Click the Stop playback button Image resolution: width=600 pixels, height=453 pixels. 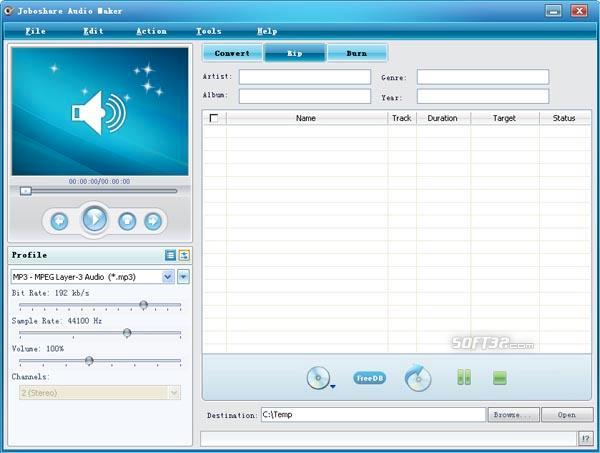(x=127, y=221)
